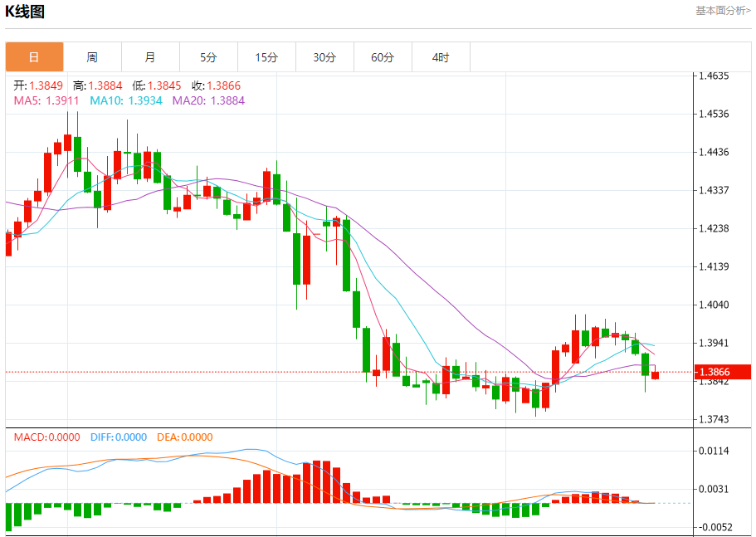This screenshot has width=756, height=537.
Task: Click the 0.0031 MACD axis label
Action: (714, 490)
